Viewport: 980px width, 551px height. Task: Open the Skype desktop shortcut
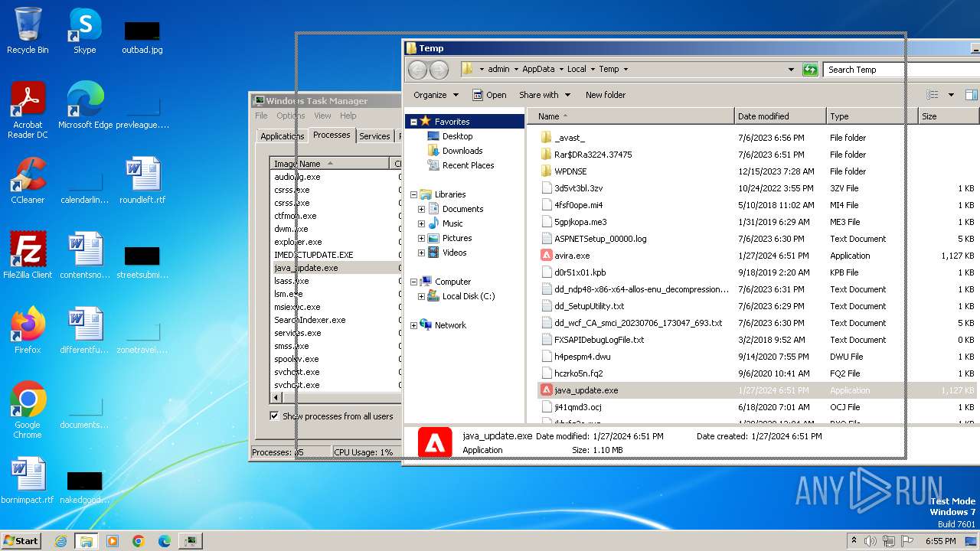pyautogui.click(x=84, y=31)
